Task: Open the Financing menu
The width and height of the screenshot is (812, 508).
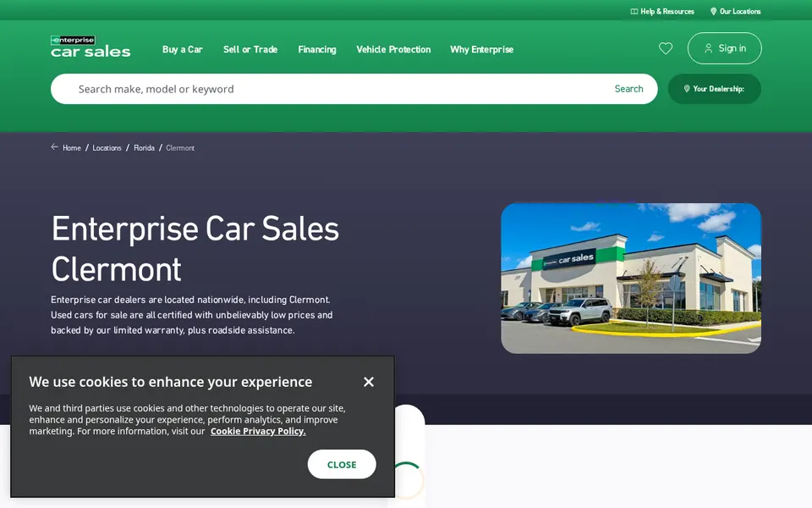Action: point(317,49)
